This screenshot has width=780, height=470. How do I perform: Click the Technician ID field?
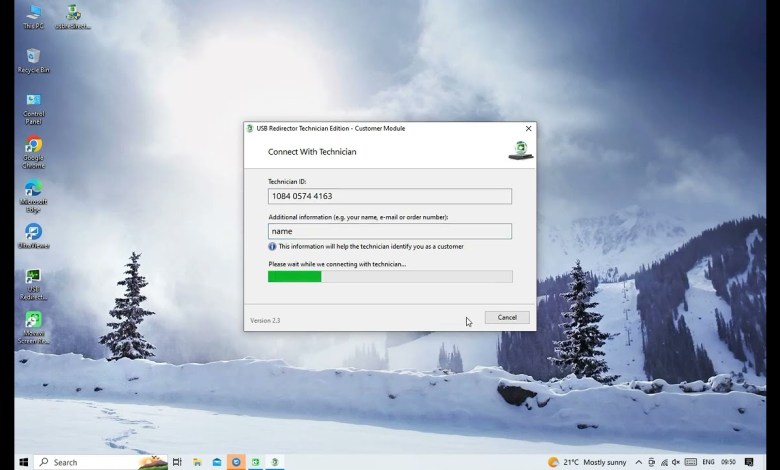[x=389, y=197]
